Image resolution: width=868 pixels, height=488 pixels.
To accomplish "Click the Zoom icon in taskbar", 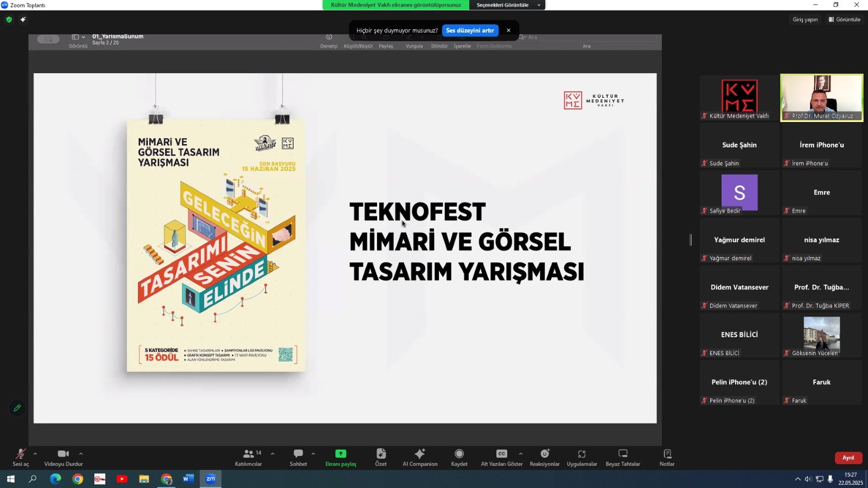I will (210, 479).
